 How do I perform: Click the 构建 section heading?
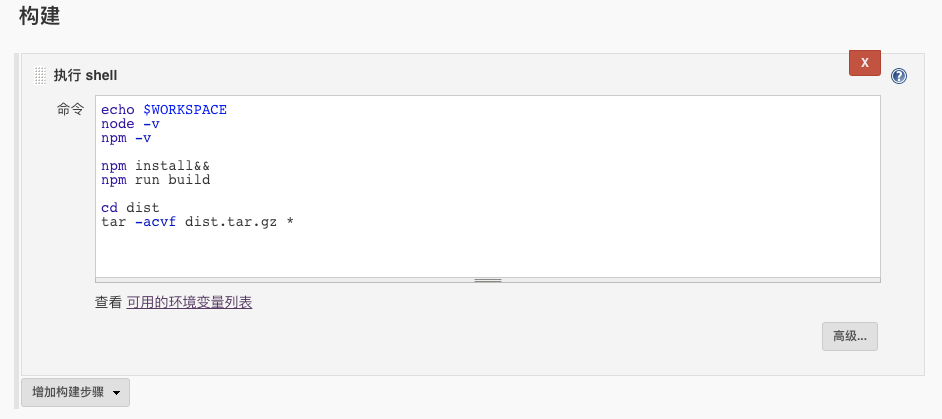point(41,16)
